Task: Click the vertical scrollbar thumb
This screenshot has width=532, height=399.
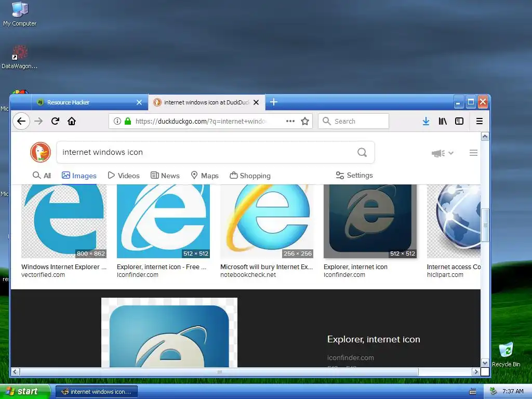Action: point(485,225)
